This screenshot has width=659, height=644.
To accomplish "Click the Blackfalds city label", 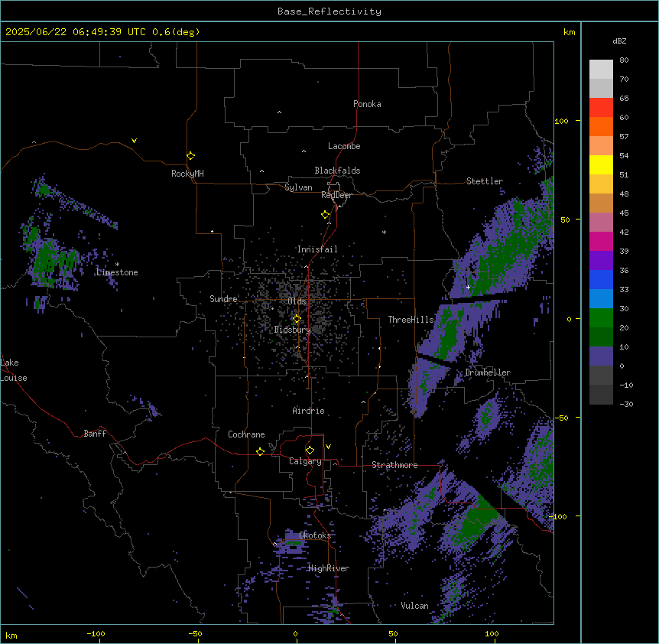I will (337, 171).
